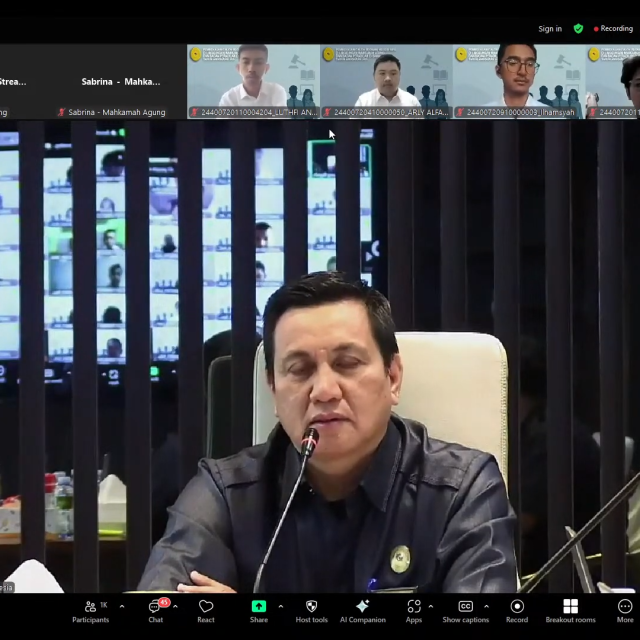Expand the Chat options arrow
Image resolution: width=640 pixels, height=640 pixels.
[x=175, y=606]
